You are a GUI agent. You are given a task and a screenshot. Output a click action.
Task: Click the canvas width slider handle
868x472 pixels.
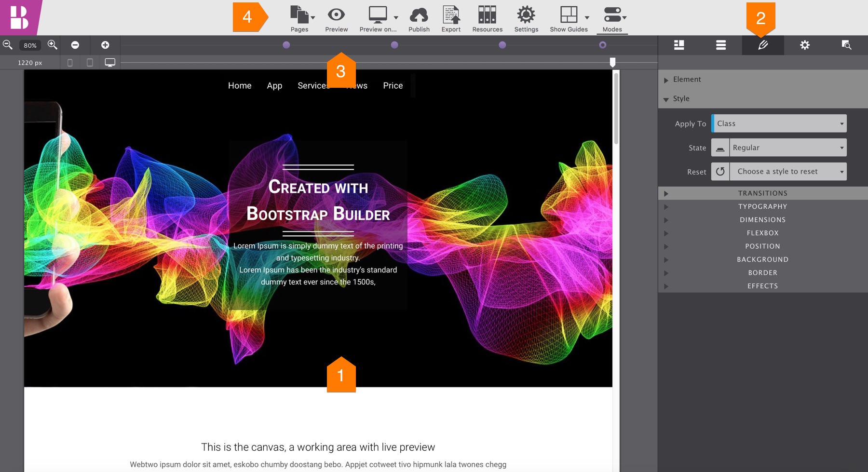tap(612, 62)
